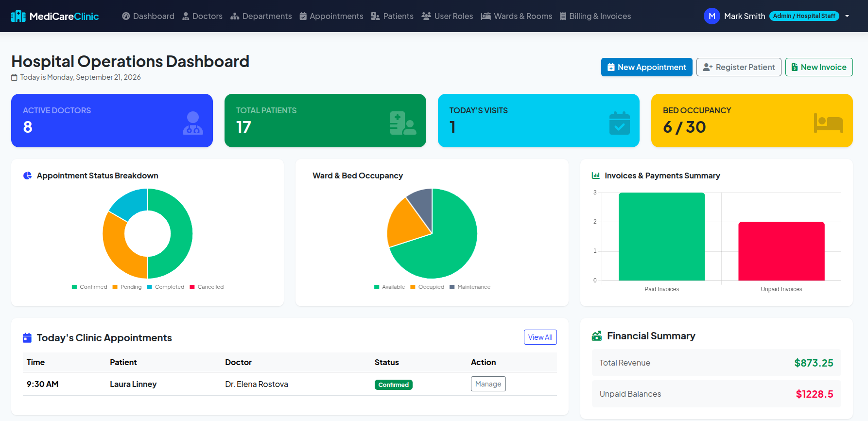Click the MediCareClinic hospital logo icon
868x421 pixels.
(18, 16)
